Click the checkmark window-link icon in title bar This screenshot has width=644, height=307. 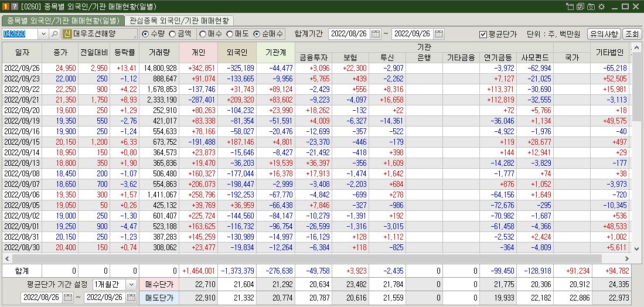click(580, 6)
